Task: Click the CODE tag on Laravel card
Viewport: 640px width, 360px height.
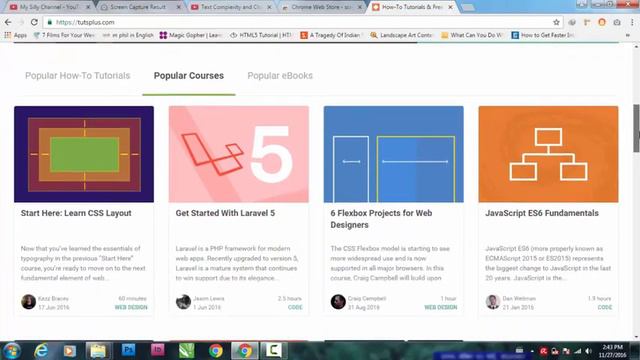Action: tap(295, 307)
